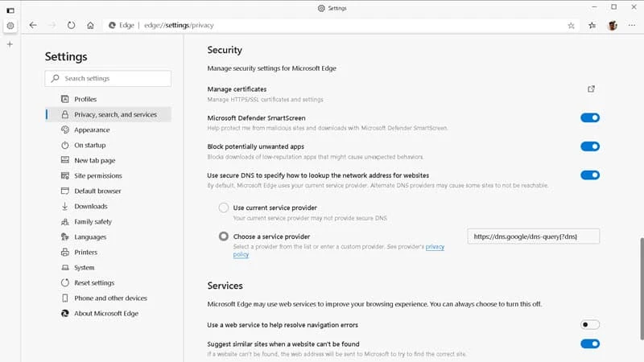Turn off Suggest similar sites toggle
The height and width of the screenshot is (362, 644).
point(590,344)
